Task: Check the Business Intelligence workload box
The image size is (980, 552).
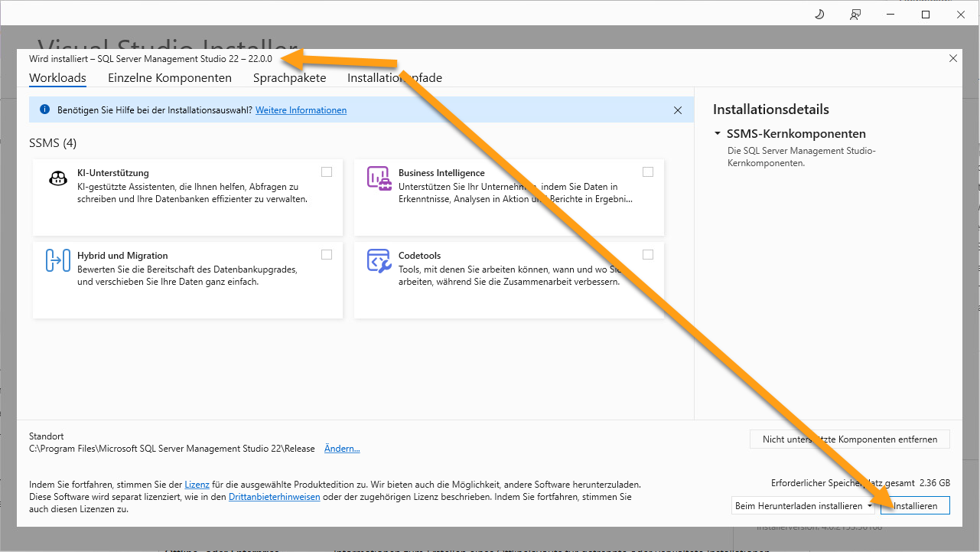Action: 648,172
